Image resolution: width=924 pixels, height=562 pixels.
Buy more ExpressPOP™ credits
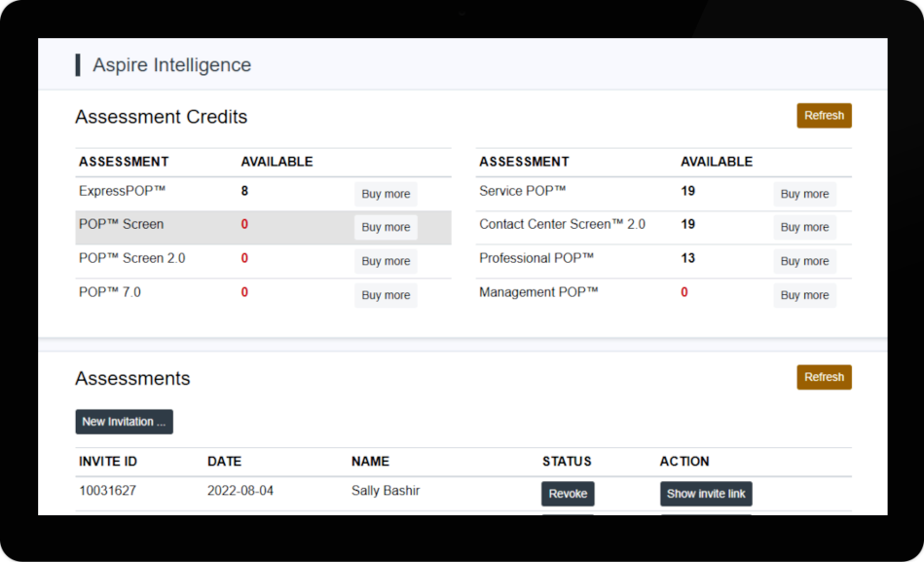386,194
